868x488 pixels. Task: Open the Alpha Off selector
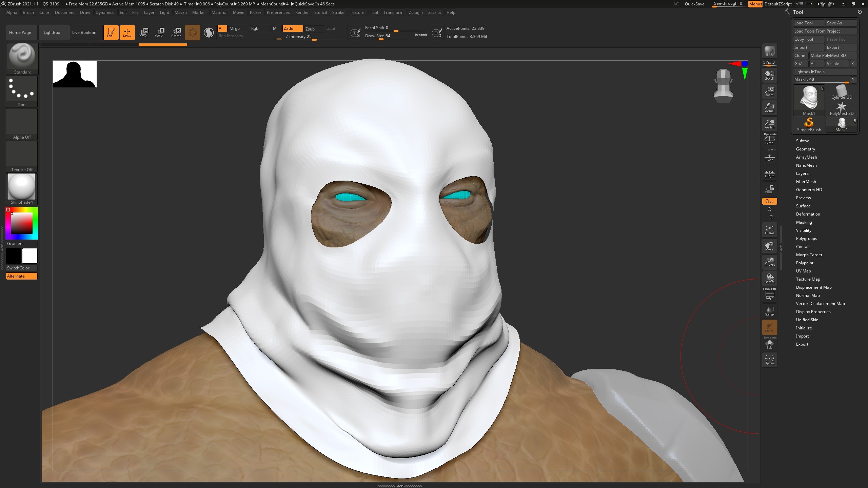[22, 124]
